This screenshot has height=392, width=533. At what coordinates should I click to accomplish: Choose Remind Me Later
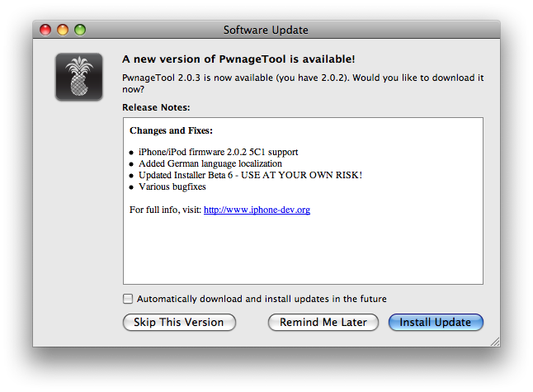point(323,323)
